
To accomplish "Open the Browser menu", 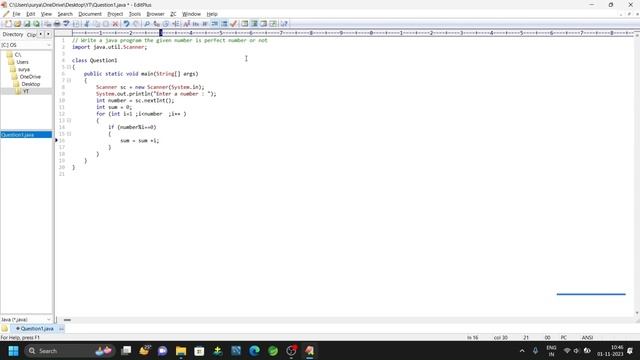I will pos(155,14).
